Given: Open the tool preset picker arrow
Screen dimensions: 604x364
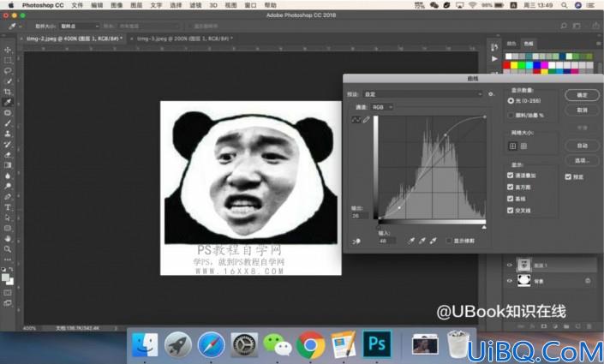Looking at the screenshot, I should tap(21, 27).
